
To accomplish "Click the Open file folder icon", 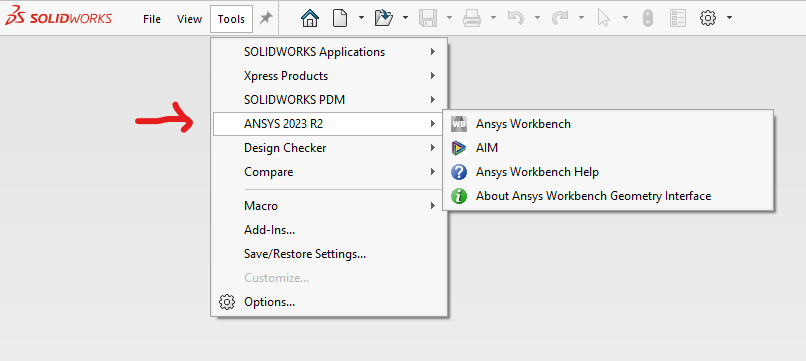I will (x=384, y=19).
